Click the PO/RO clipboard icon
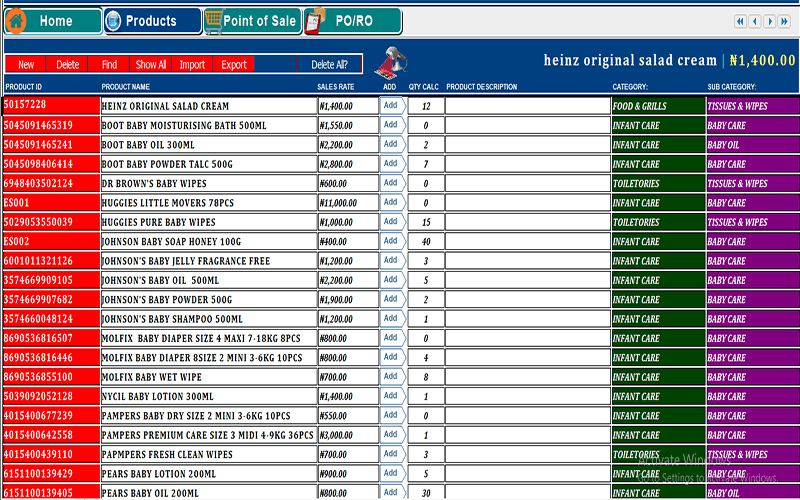The height and width of the screenshot is (500, 800). (315, 21)
